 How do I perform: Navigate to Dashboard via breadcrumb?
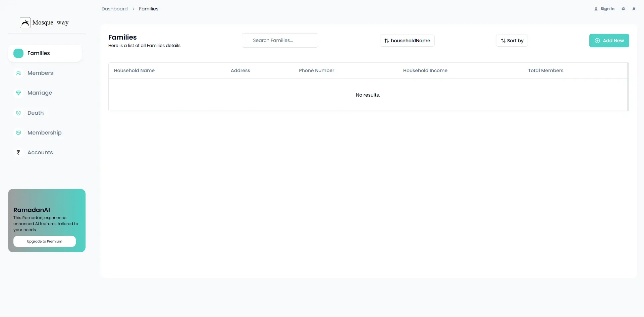tap(114, 8)
